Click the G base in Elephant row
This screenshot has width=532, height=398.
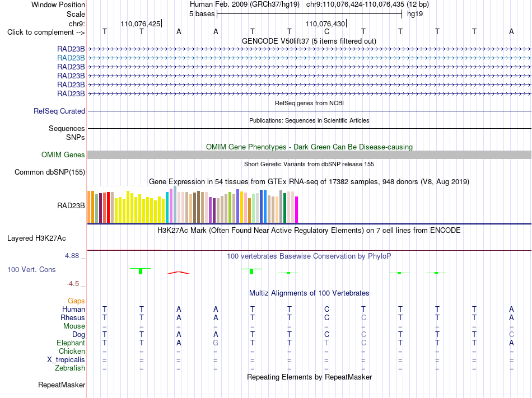coord(216,343)
